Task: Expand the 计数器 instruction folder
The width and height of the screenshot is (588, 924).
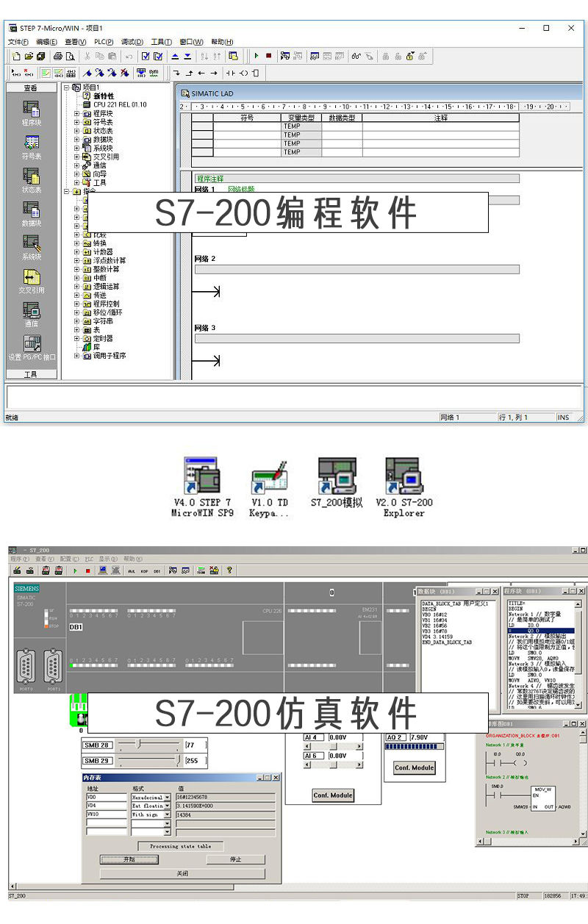Action: (x=77, y=252)
